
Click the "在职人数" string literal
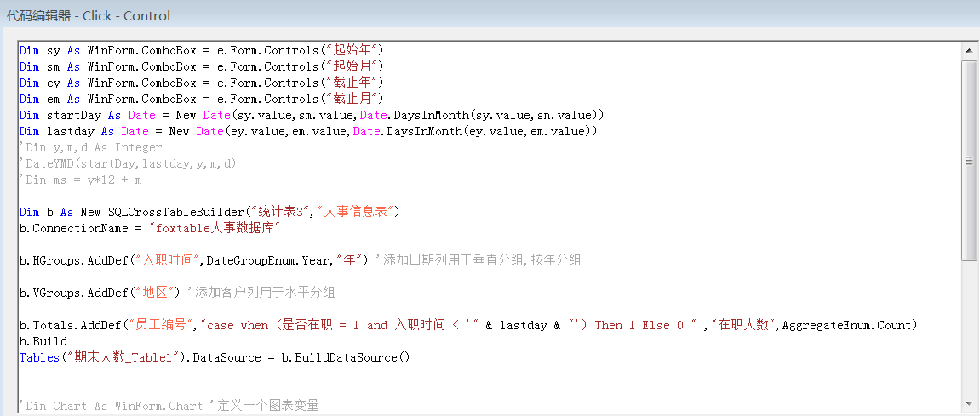pyautogui.click(x=742, y=326)
